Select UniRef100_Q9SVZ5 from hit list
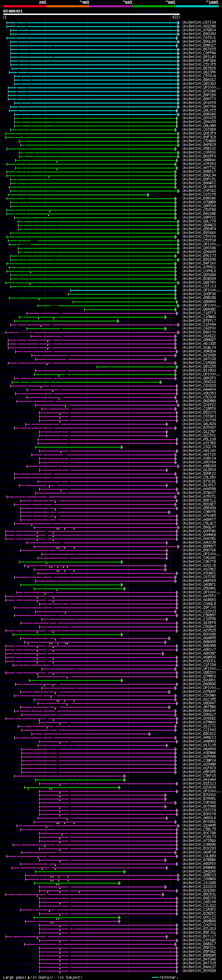The image size is (222, 980). click(199, 118)
